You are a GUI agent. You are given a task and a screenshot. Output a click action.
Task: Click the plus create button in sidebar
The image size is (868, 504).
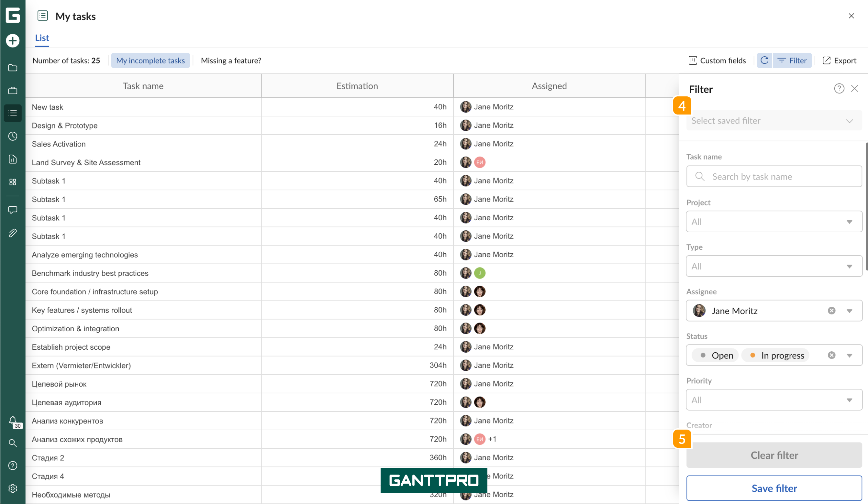[13, 41]
